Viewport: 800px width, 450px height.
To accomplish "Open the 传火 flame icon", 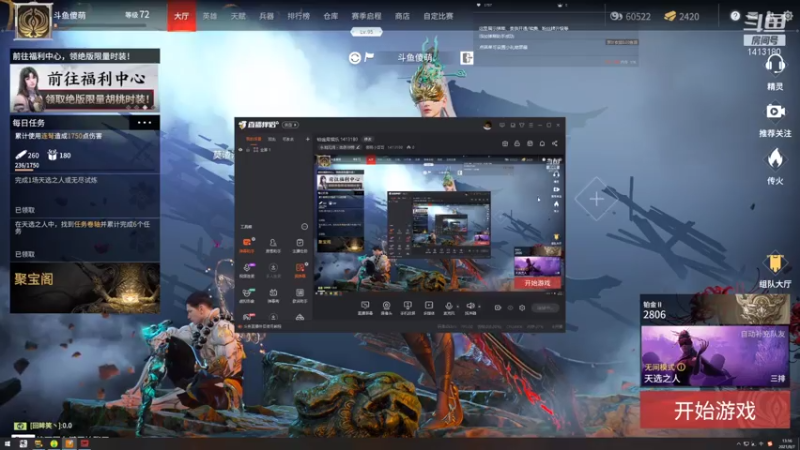I will point(775,159).
